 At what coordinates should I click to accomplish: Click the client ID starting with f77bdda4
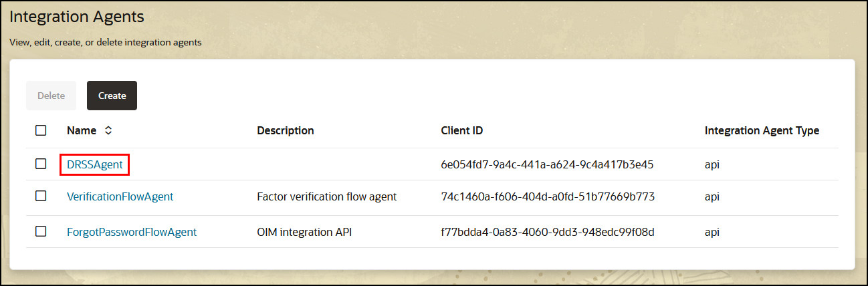(547, 232)
